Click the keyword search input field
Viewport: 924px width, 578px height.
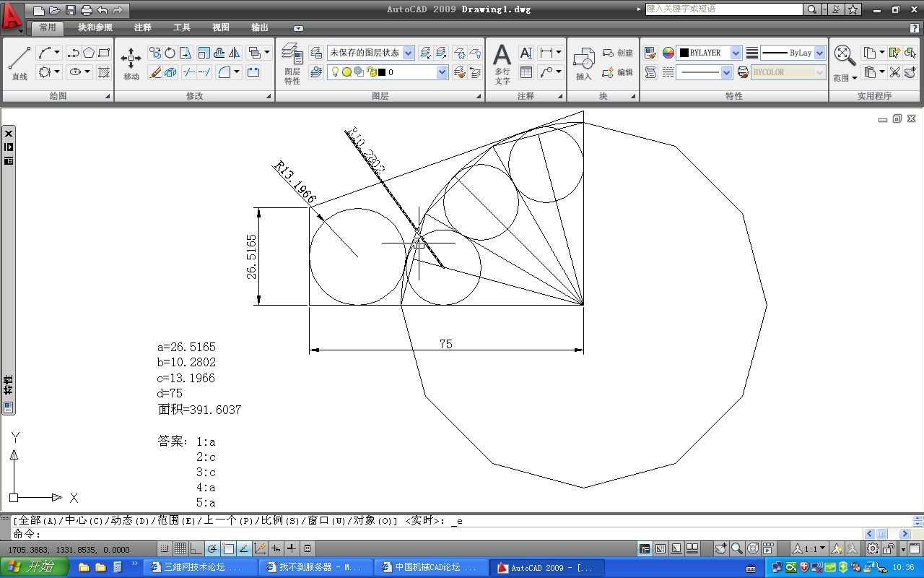point(723,9)
